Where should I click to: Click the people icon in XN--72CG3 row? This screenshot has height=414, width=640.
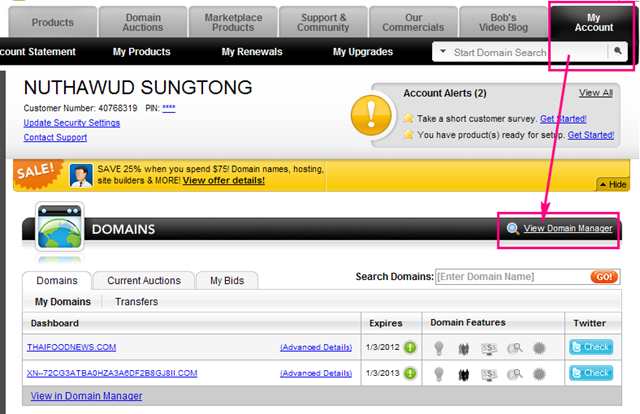pos(464,374)
